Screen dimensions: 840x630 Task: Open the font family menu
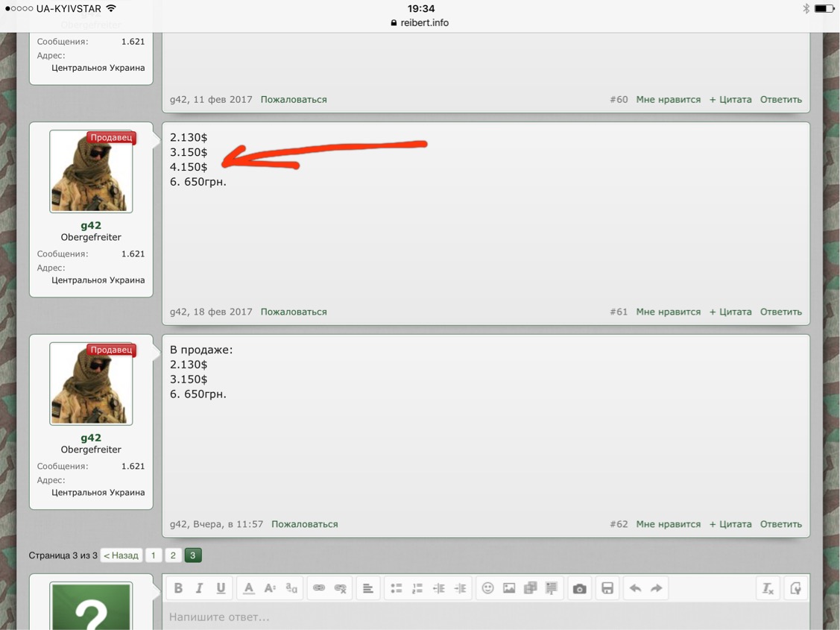point(291,588)
